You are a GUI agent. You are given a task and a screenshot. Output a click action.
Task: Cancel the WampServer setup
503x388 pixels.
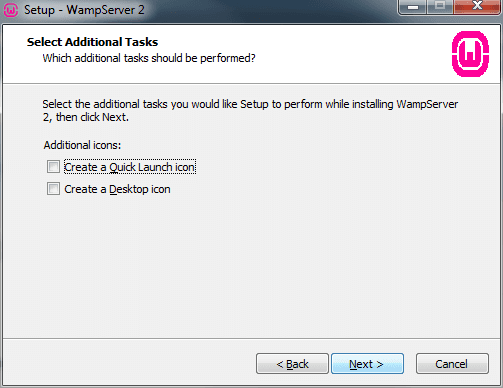452,364
